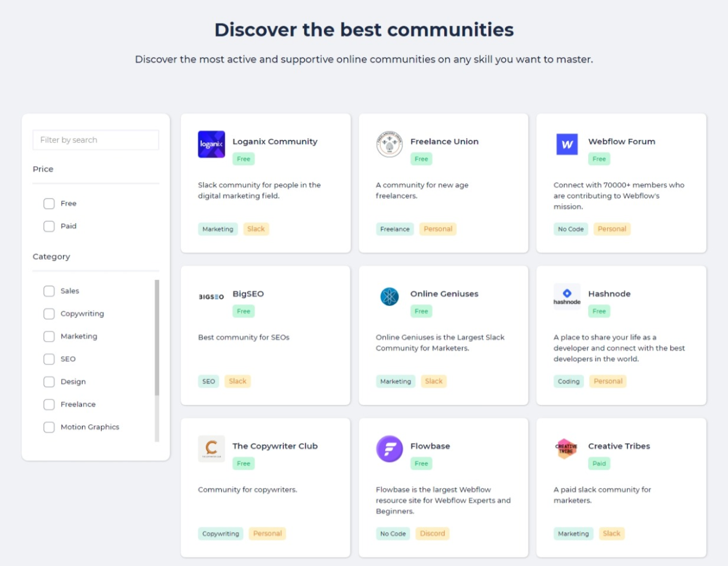Viewport: 728px width, 566px height.
Task: Click the Free badge under Flowbase
Action: coord(421,463)
